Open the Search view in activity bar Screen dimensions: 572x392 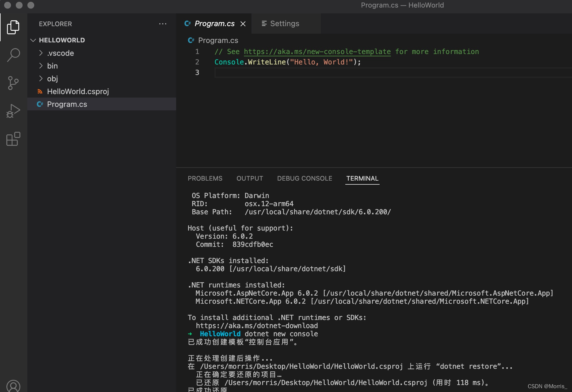click(13, 55)
